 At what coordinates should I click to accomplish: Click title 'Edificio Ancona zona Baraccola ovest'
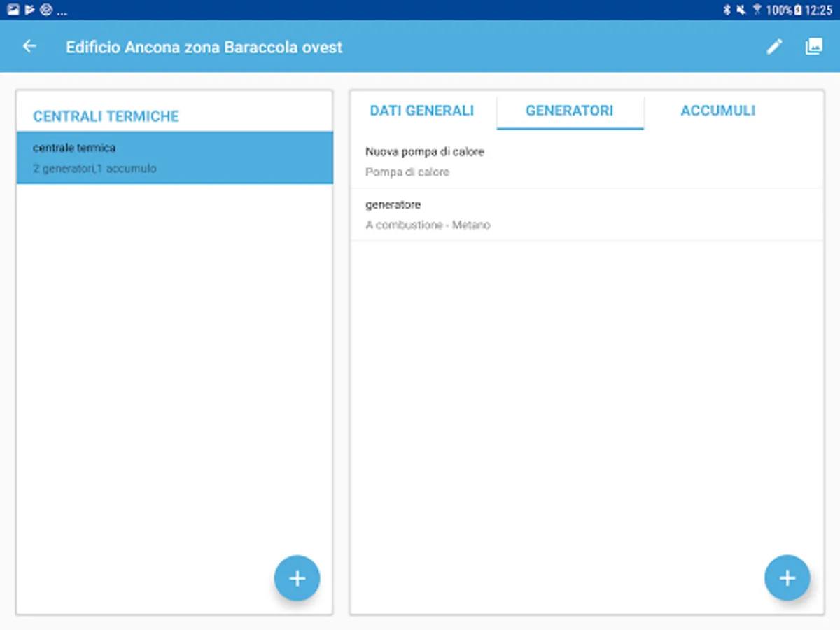coord(204,48)
